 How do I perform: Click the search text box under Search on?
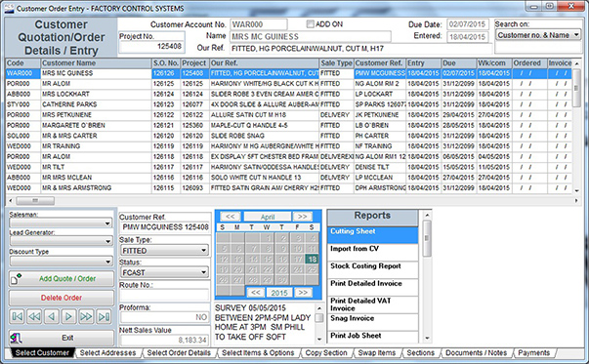(x=538, y=47)
